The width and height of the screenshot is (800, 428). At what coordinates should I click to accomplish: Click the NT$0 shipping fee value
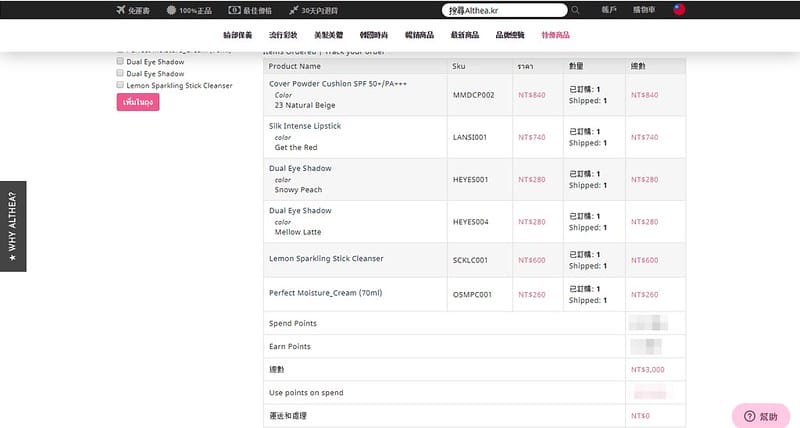coord(640,416)
